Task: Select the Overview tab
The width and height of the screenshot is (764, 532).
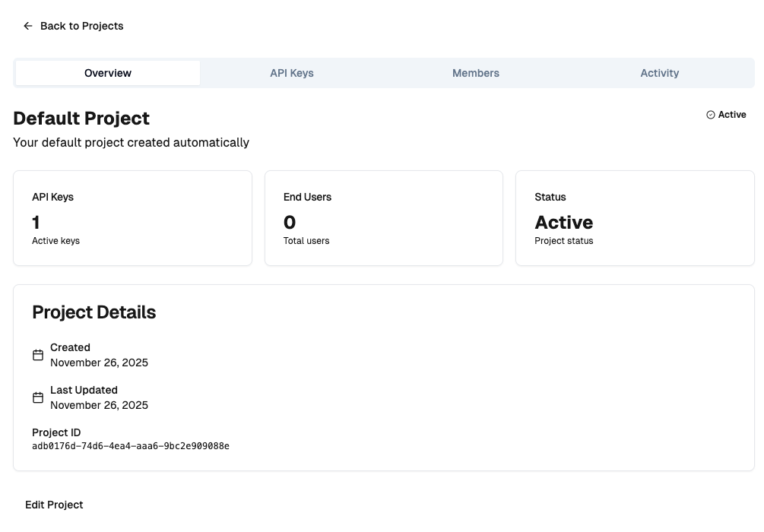Action: pyautogui.click(x=107, y=72)
